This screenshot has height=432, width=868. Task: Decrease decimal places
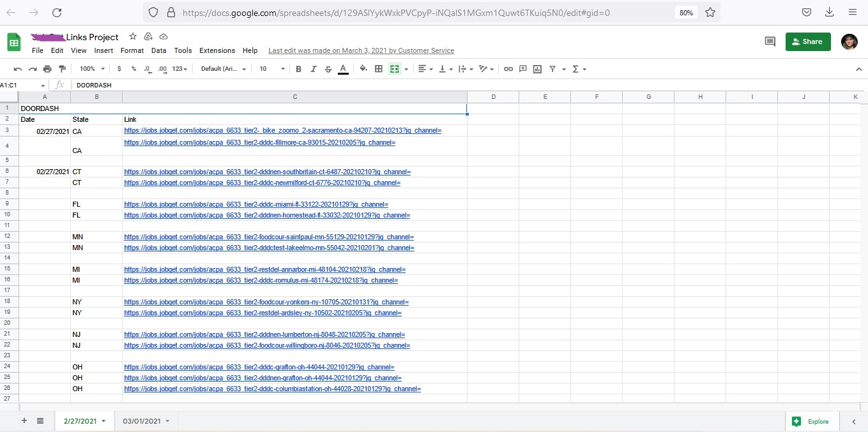click(x=148, y=69)
